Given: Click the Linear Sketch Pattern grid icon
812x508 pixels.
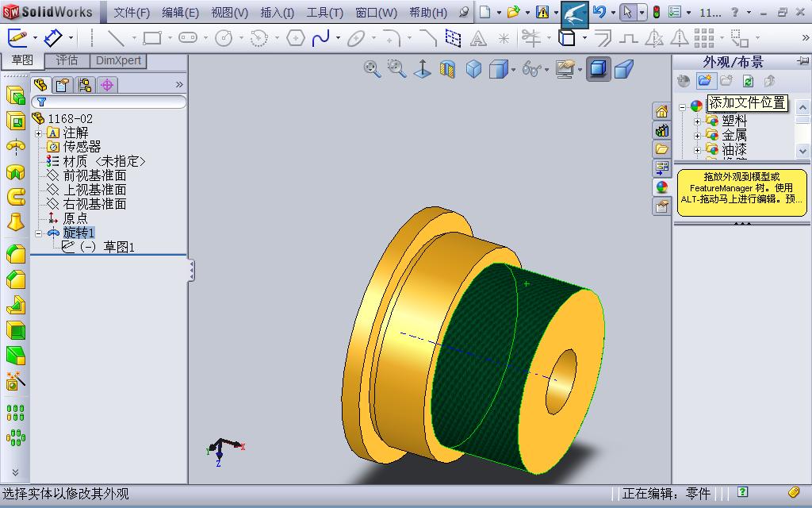Looking at the screenshot, I should (704, 38).
